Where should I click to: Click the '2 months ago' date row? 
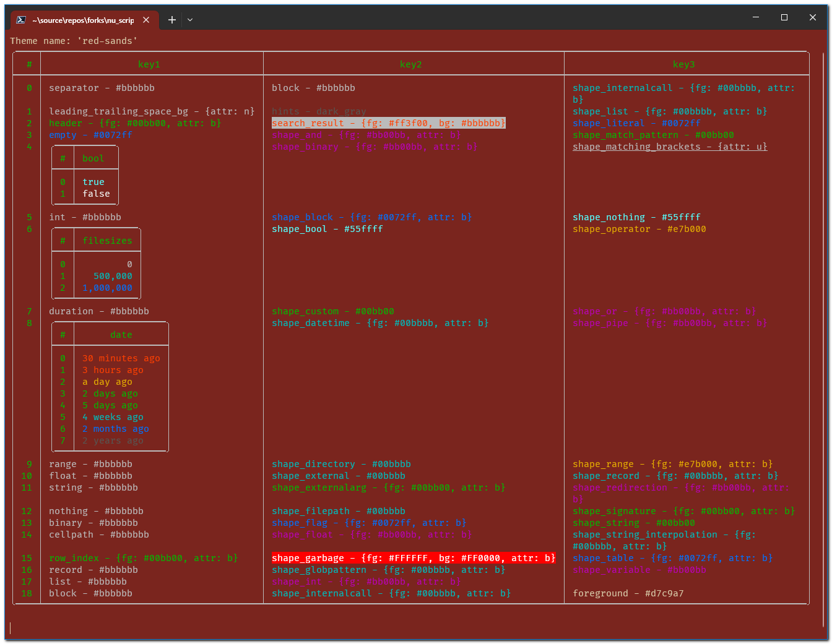(116, 429)
